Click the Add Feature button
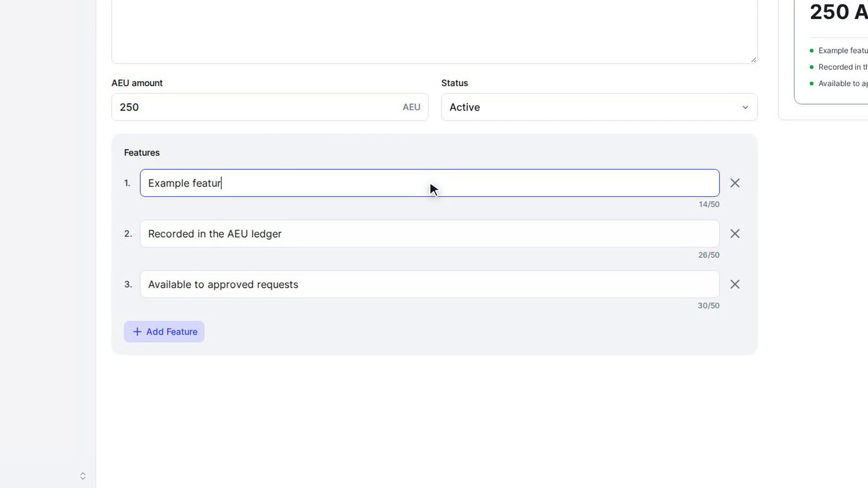Screen dimensions: 868x488 click(164, 332)
